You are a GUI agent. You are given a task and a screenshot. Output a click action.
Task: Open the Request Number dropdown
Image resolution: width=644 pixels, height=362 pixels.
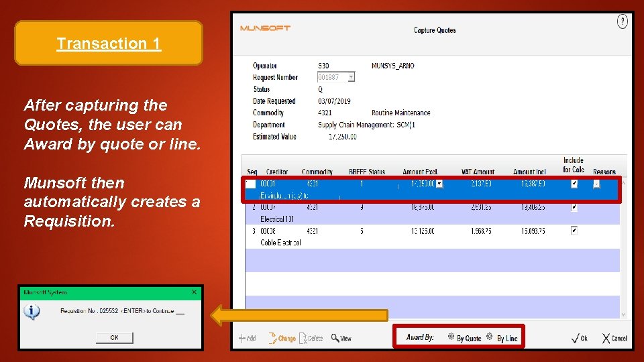351,77
